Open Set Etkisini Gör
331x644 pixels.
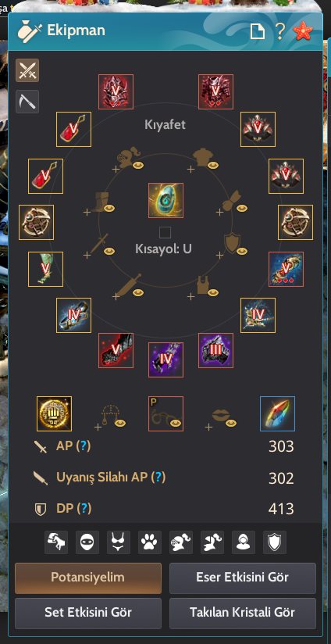(88, 613)
